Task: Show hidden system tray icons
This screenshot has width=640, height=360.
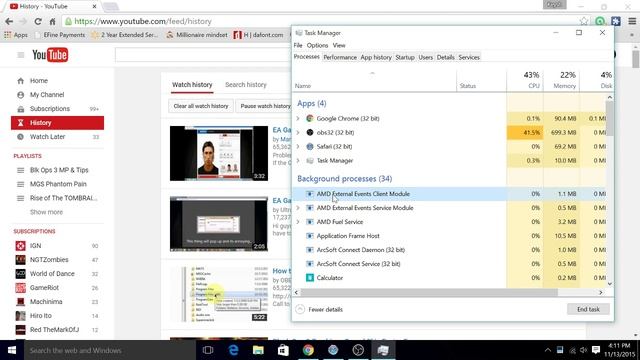Action: [x=548, y=350]
